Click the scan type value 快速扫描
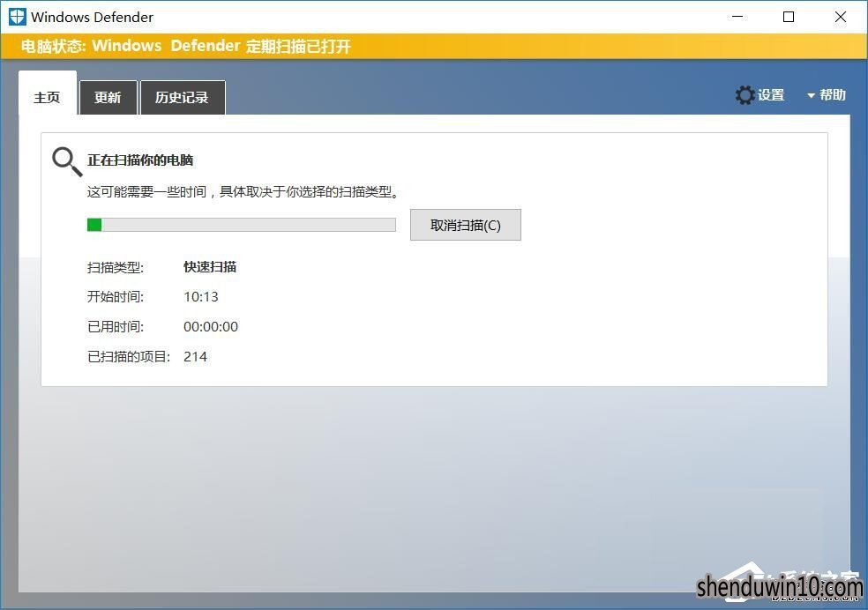Image resolution: width=868 pixels, height=610 pixels. 210,267
